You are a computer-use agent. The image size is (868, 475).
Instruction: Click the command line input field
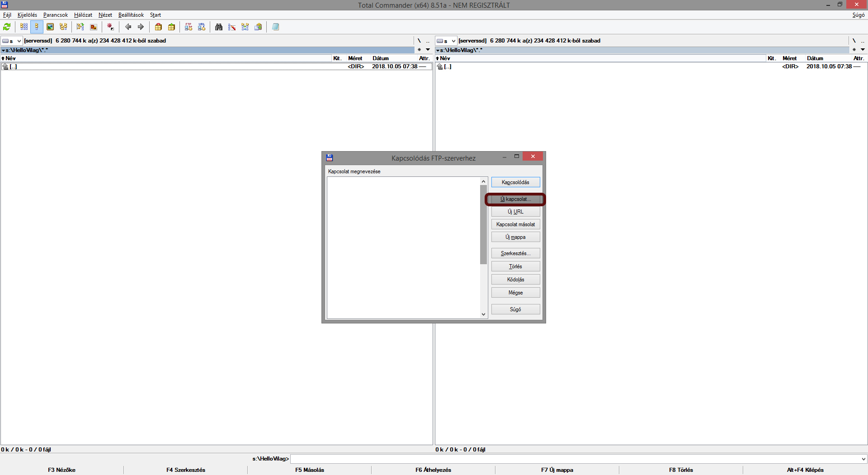(574, 459)
